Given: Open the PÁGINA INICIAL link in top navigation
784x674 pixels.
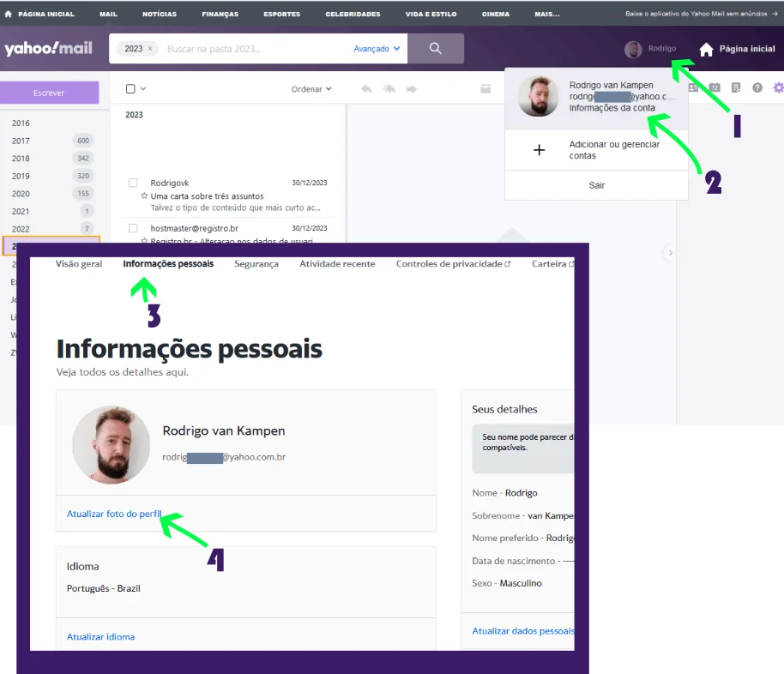Looking at the screenshot, I should [39, 14].
